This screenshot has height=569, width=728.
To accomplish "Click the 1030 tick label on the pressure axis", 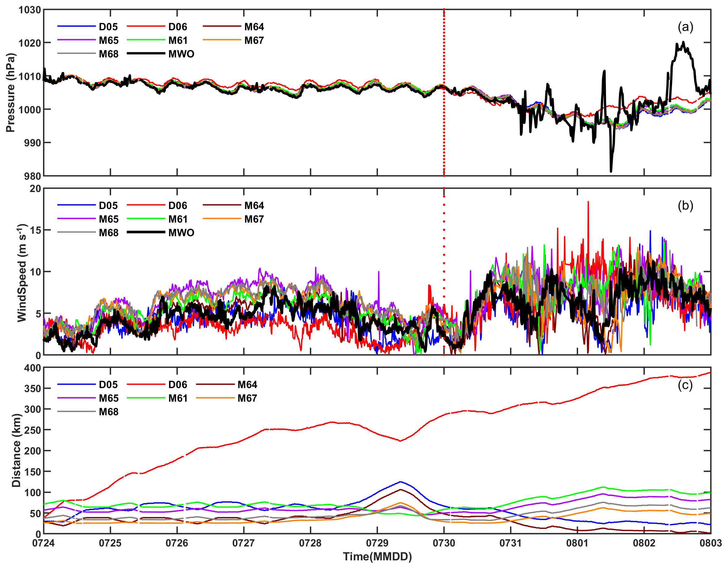I will coord(30,10).
